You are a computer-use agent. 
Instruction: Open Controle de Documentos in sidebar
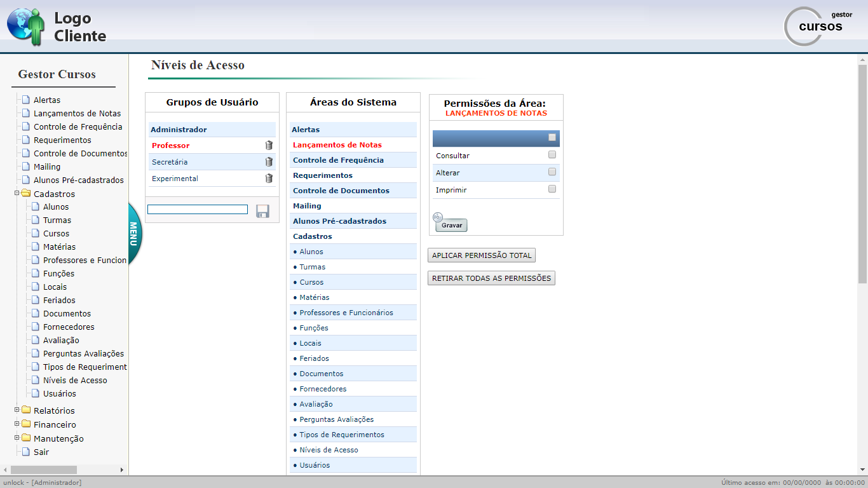tap(81, 153)
